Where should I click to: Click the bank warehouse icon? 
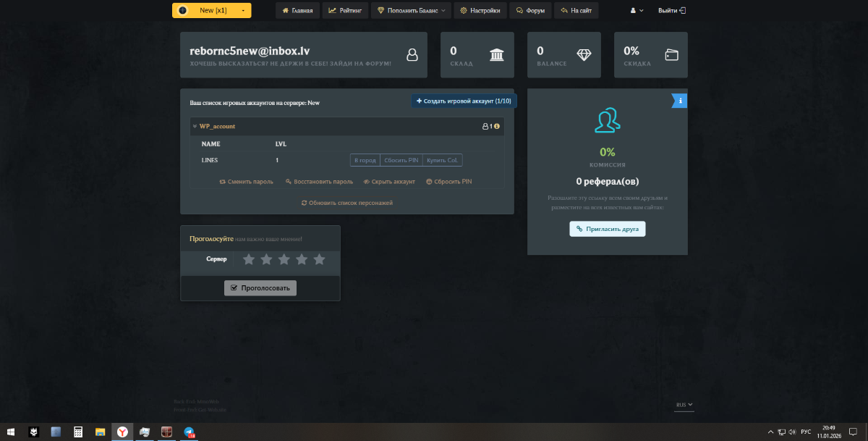click(497, 55)
